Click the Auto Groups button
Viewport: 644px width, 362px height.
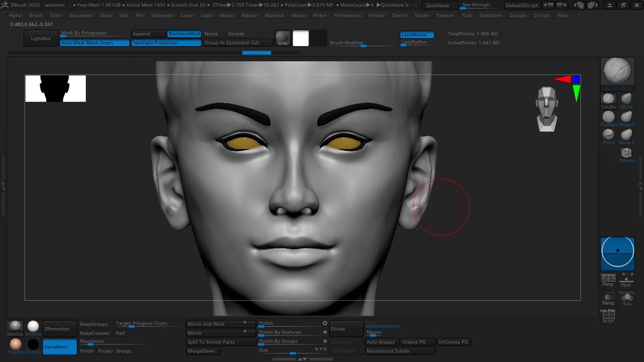click(x=382, y=342)
